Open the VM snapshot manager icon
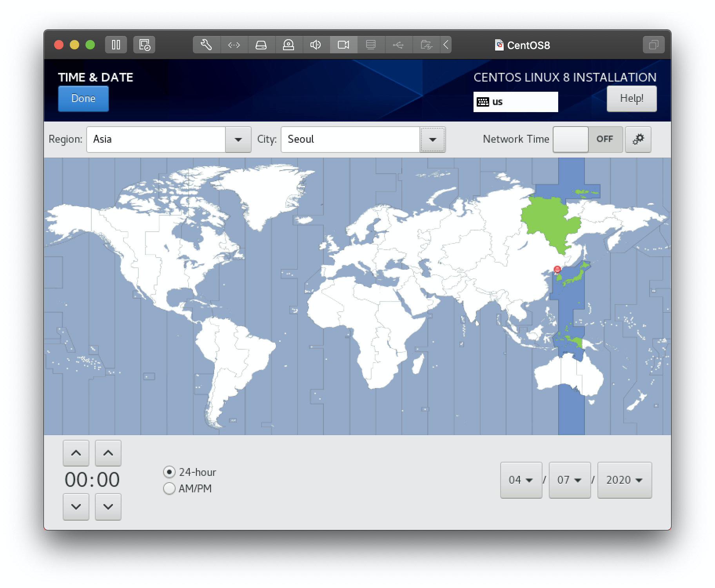The image size is (715, 588). [144, 45]
